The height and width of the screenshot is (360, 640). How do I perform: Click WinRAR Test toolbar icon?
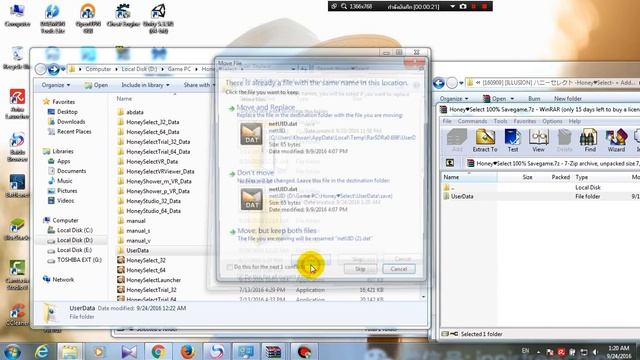click(x=513, y=140)
